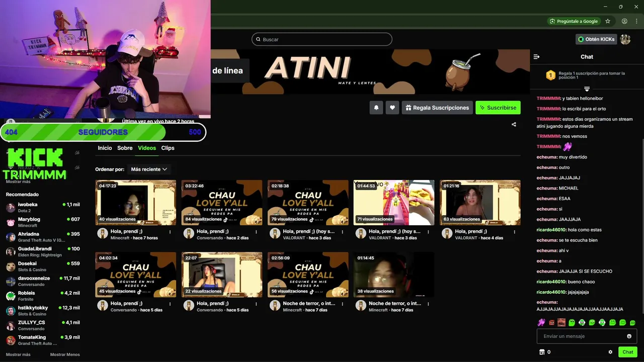Image resolution: width=644 pixels, height=362 pixels.
Task: Open the ZULLYY_CS recommended channel
Action: click(x=43, y=325)
